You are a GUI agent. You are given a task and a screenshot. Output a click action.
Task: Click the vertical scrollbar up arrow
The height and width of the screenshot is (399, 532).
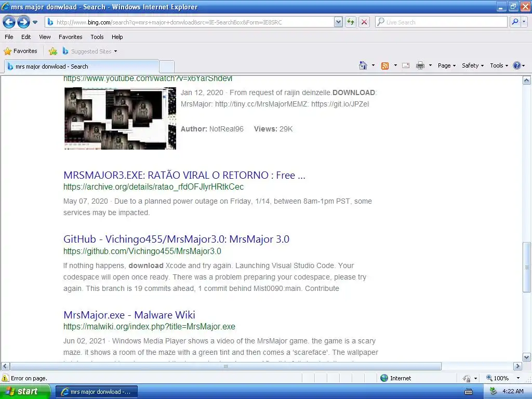(x=527, y=81)
